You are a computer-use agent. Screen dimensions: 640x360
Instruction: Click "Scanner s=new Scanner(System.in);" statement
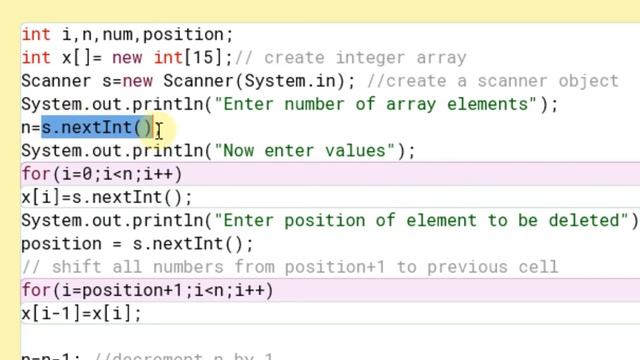pos(189,81)
